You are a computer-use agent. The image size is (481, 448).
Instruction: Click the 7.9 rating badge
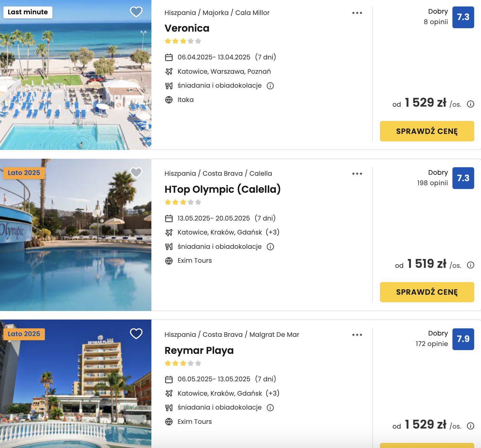tap(463, 339)
